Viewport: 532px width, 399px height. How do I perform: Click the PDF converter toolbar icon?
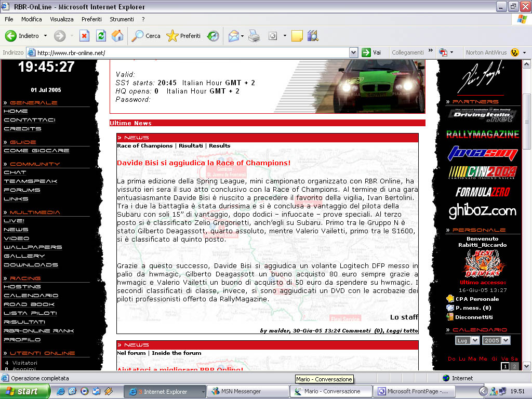click(443, 52)
